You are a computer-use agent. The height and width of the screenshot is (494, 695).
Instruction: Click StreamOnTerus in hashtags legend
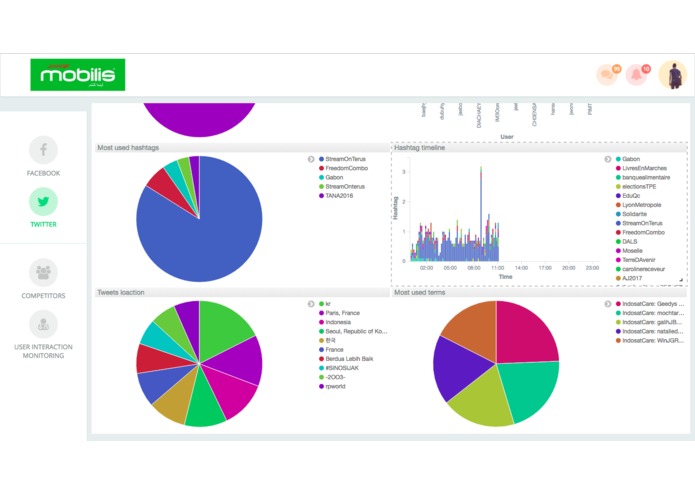click(342, 159)
